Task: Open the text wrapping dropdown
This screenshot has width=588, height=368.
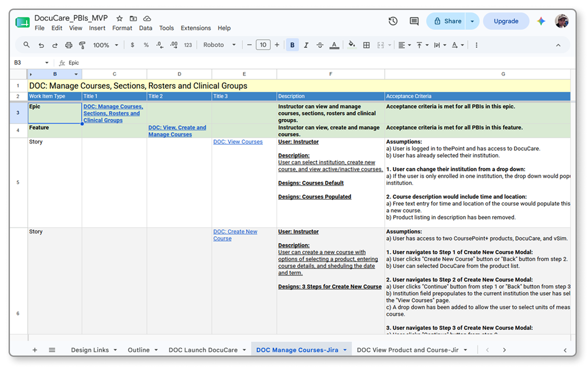Action: (440, 45)
